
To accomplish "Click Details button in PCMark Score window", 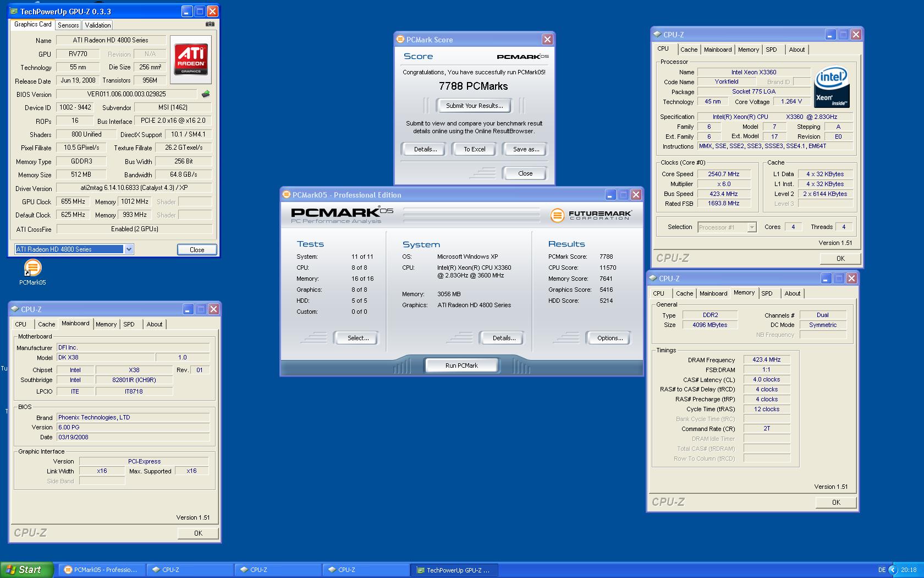I will (425, 149).
